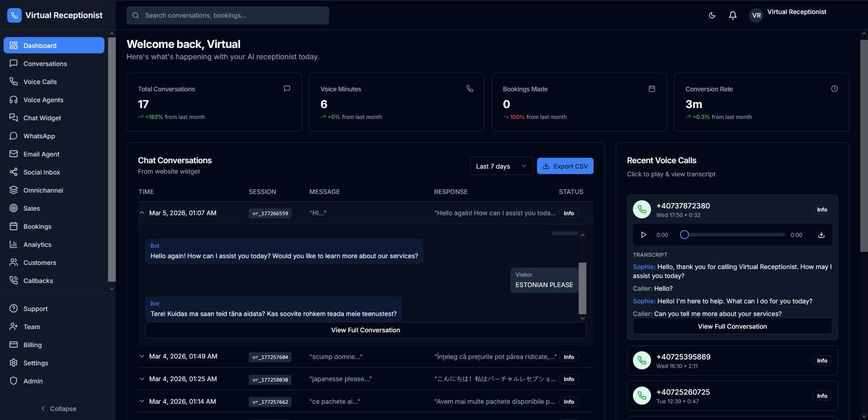The width and height of the screenshot is (868, 420).
Task: View the Analytics page
Action: (x=38, y=244)
